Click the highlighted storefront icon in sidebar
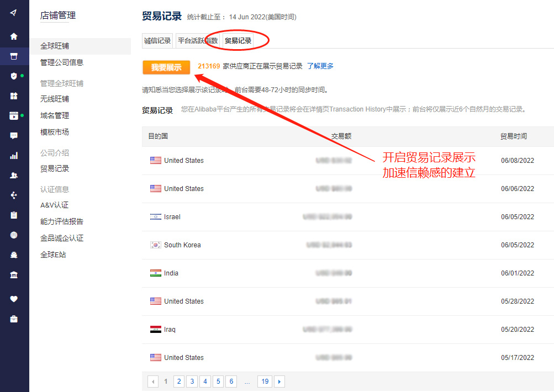The image size is (554, 392). [14, 56]
